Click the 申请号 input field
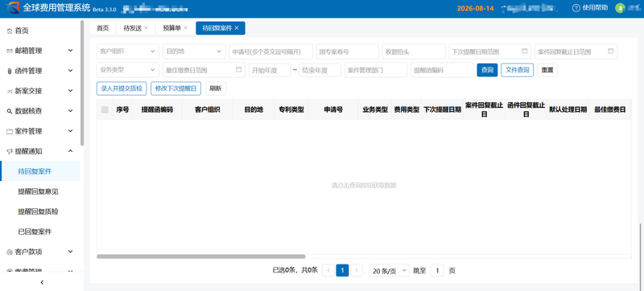 coord(270,51)
